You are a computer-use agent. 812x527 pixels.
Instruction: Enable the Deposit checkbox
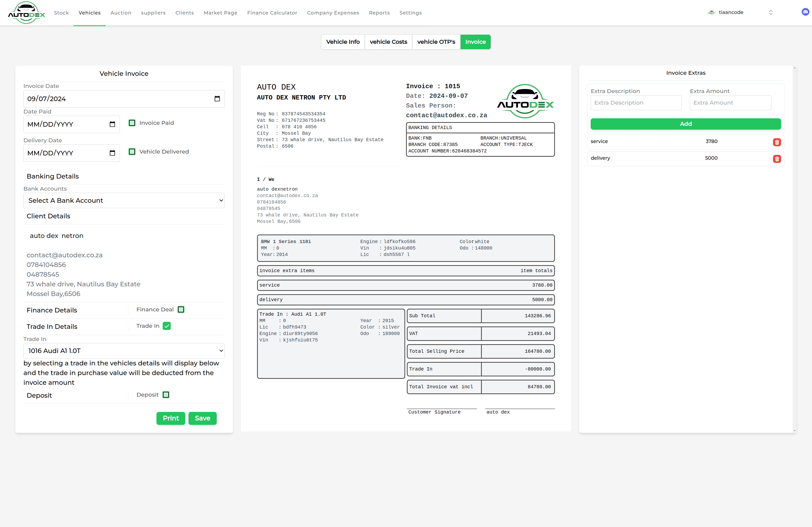166,395
